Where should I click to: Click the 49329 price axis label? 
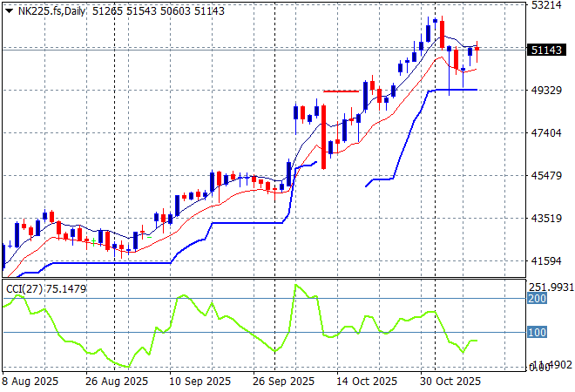point(545,91)
